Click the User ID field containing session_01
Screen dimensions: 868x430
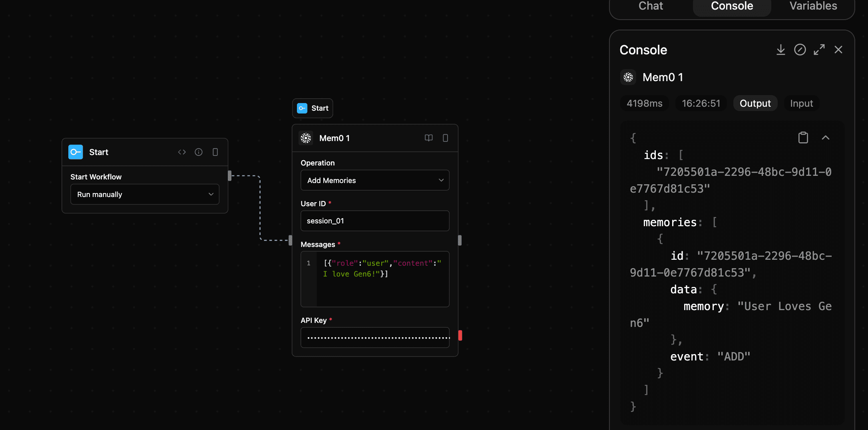tap(374, 221)
